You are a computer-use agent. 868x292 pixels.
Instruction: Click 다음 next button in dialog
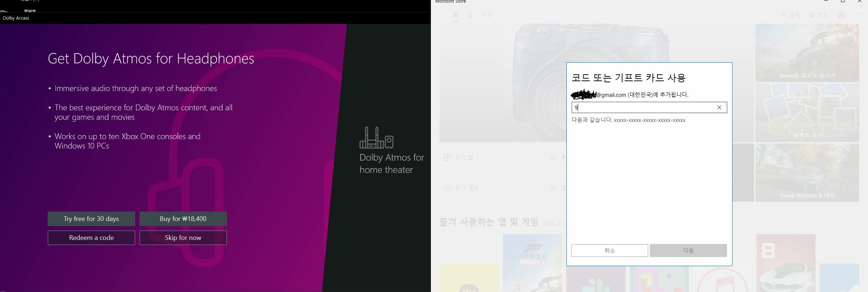coord(688,250)
